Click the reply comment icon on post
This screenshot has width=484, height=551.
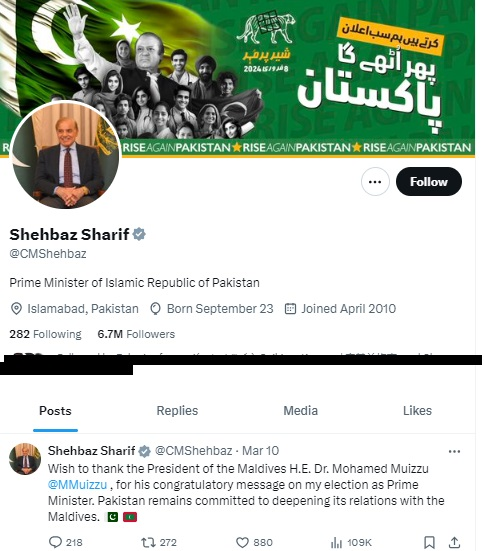point(55,542)
